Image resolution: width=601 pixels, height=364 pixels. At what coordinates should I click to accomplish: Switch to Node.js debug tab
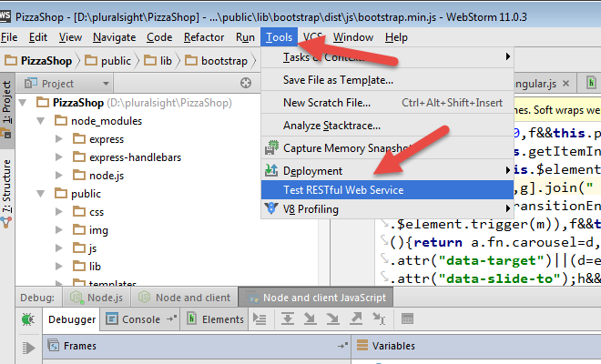click(97, 298)
